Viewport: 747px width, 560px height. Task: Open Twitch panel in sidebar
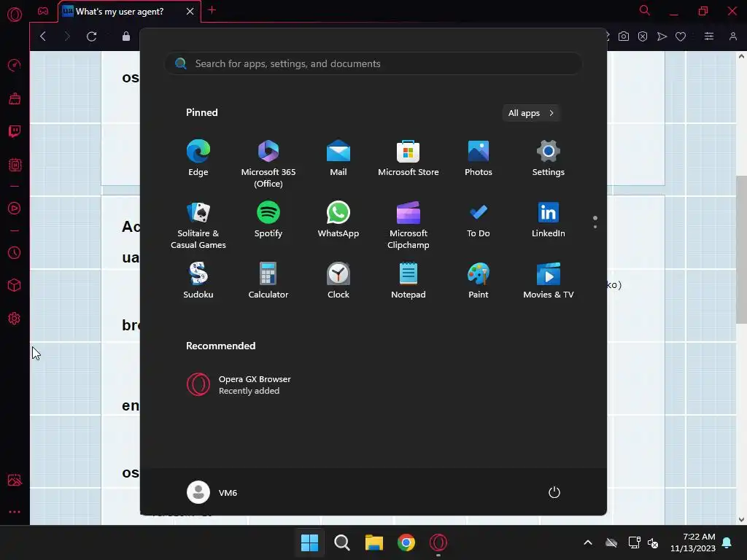coord(15,131)
